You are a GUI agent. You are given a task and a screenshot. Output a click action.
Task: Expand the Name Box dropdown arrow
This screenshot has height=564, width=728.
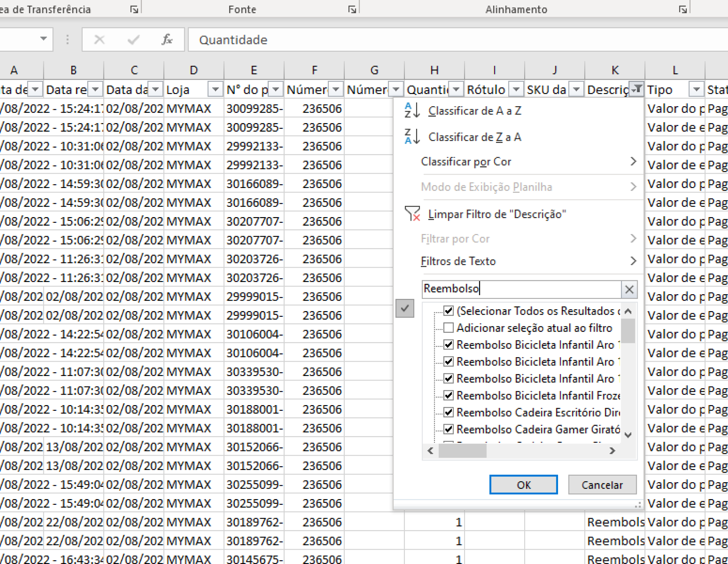43,39
